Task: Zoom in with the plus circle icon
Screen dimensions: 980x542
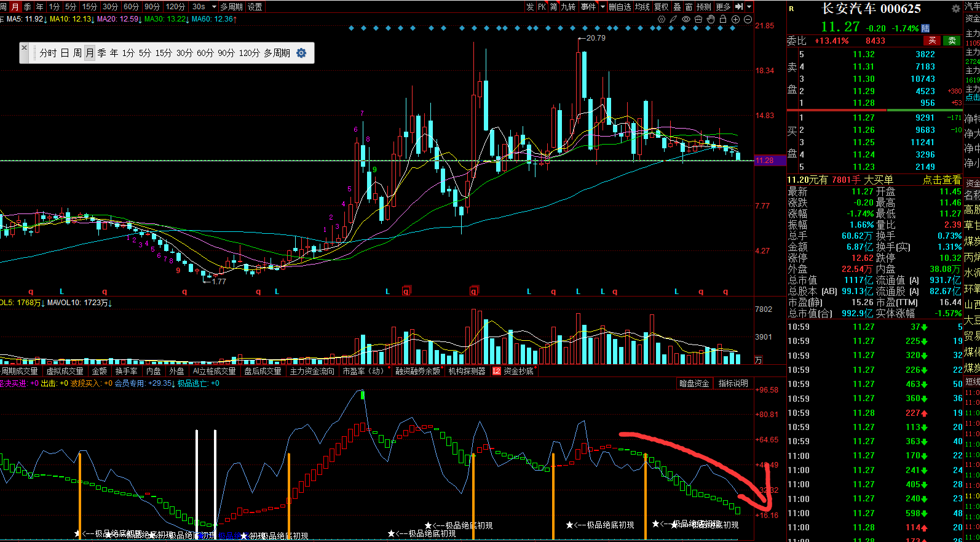Action: coord(735,19)
